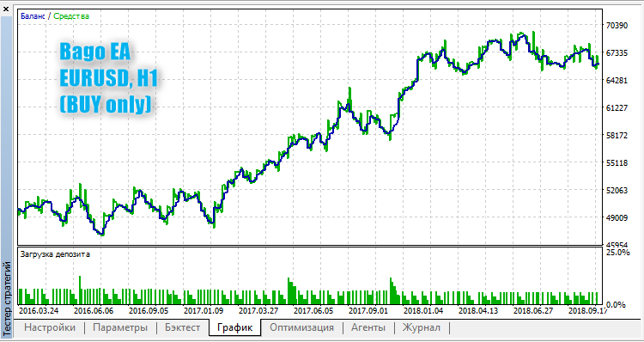This screenshot has width=644, height=342.
Task: Click the 2017.09.01 date label
Action: pyautogui.click(x=369, y=310)
